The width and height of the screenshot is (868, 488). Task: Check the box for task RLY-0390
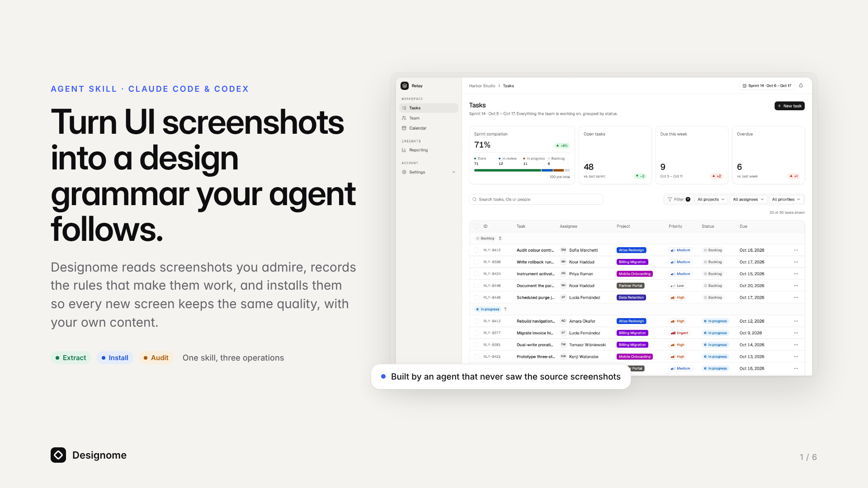[x=476, y=262]
